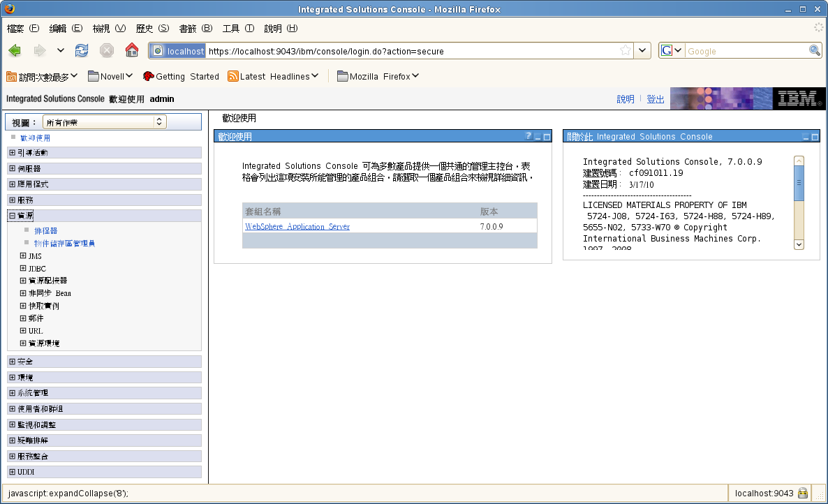Click the Home icon
Viewport: 828px width, 504px height.
pos(131,50)
